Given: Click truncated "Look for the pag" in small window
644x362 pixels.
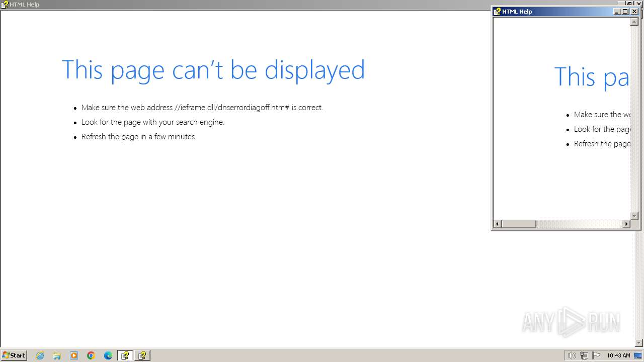Looking at the screenshot, I should (x=602, y=129).
